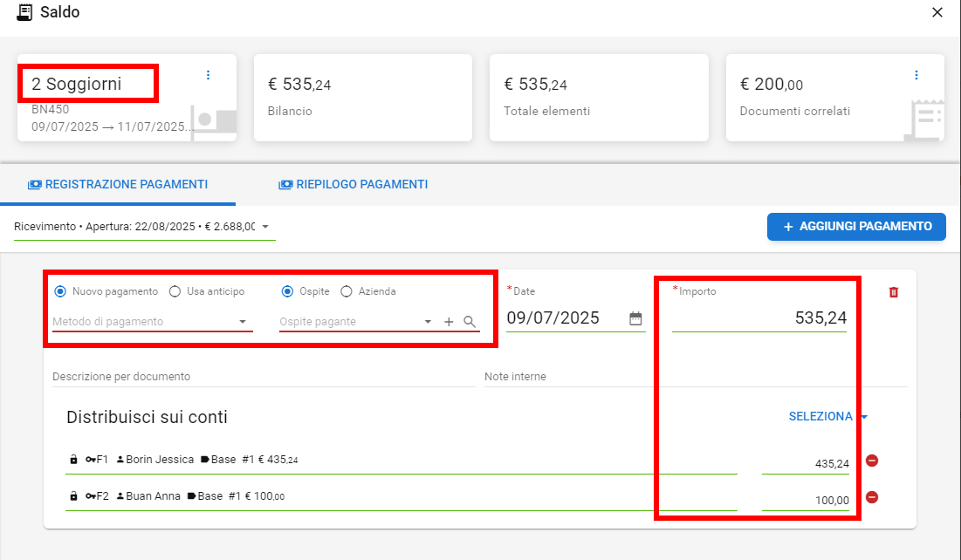Select the Nuovo pagamento radio option

tap(60, 291)
